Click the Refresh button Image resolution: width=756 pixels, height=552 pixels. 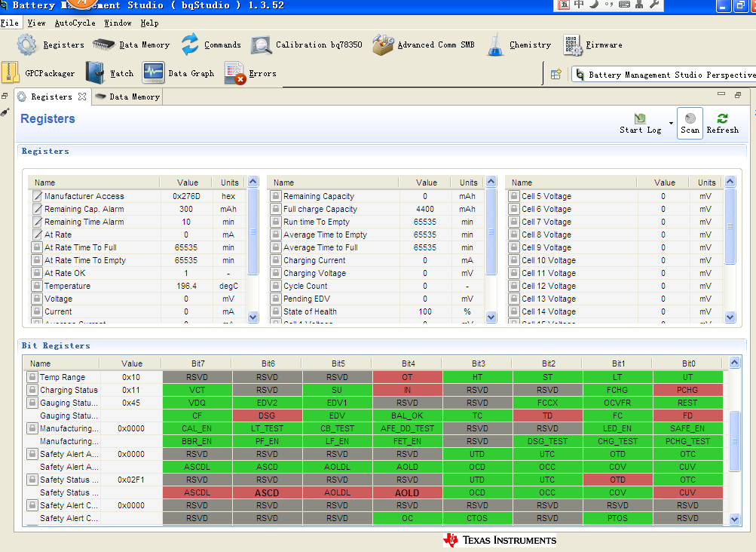click(x=722, y=124)
